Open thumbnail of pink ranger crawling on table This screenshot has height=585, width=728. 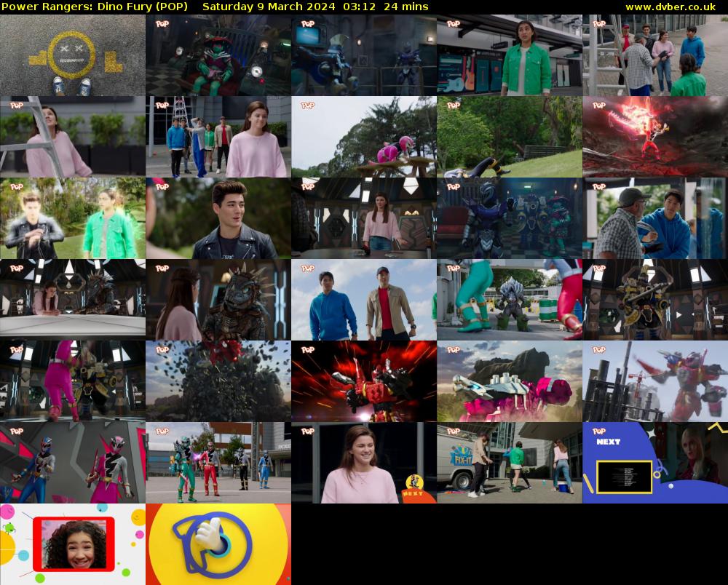pyautogui.click(x=364, y=137)
